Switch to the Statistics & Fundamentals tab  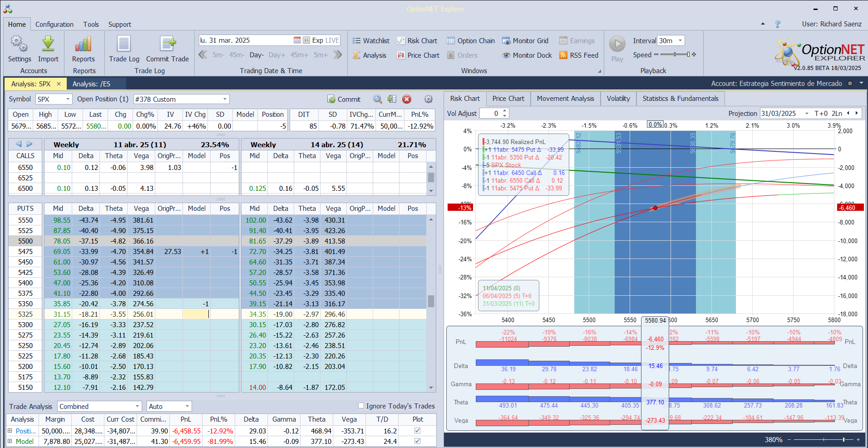pyautogui.click(x=681, y=99)
